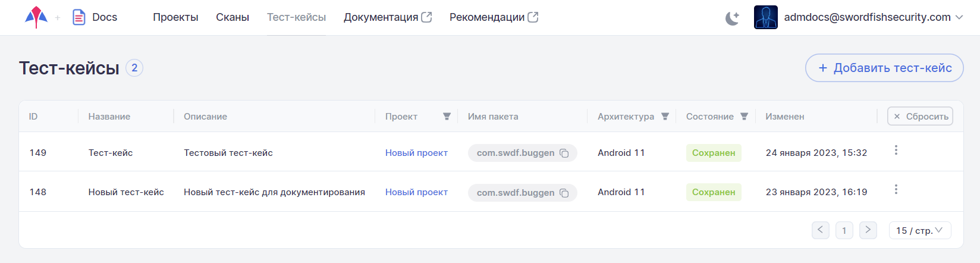Open the Состояние column filter
The width and height of the screenshot is (980, 263).
[x=744, y=117]
